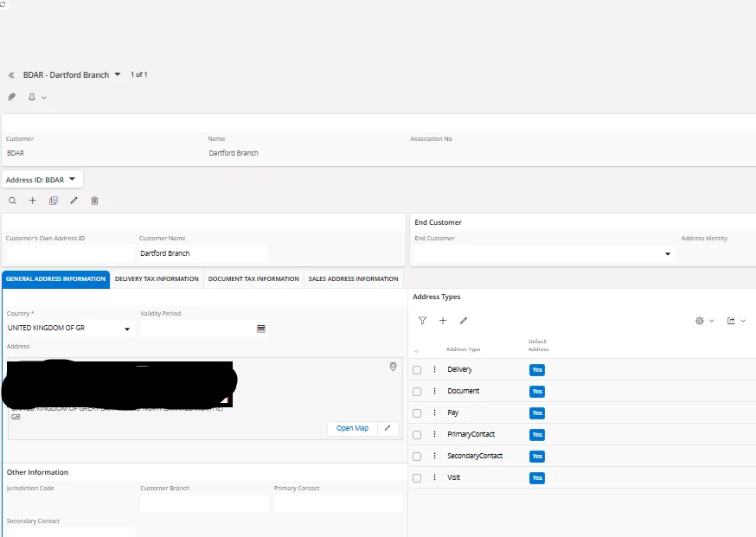Switch to Sales Address Information tab

tap(354, 279)
